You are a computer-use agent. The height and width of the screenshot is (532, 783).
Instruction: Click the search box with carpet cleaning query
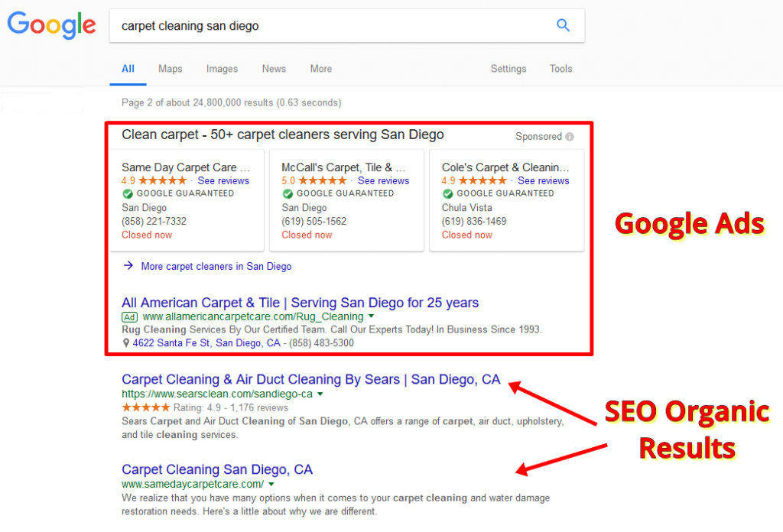click(329, 26)
